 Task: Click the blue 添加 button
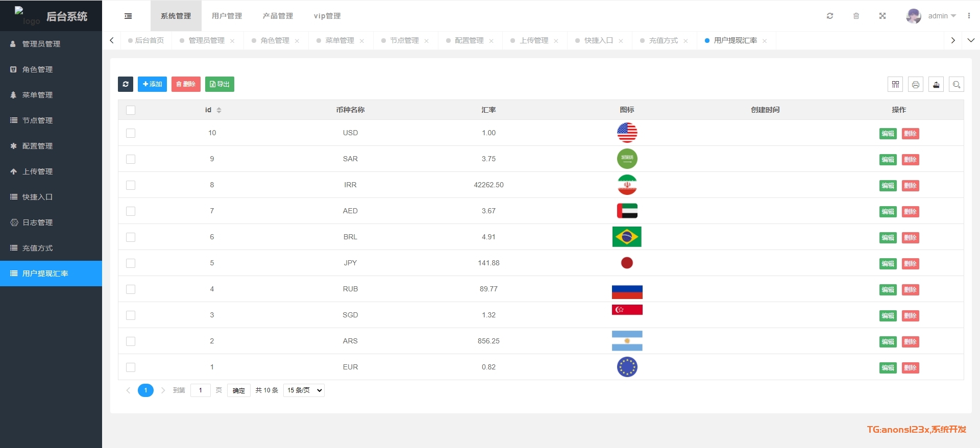tap(152, 84)
